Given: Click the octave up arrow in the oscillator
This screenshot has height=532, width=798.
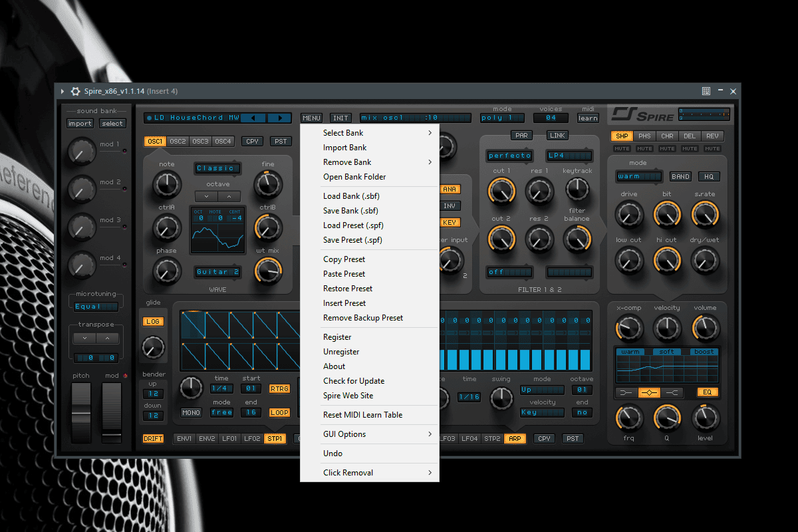Looking at the screenshot, I should pyautogui.click(x=229, y=196).
